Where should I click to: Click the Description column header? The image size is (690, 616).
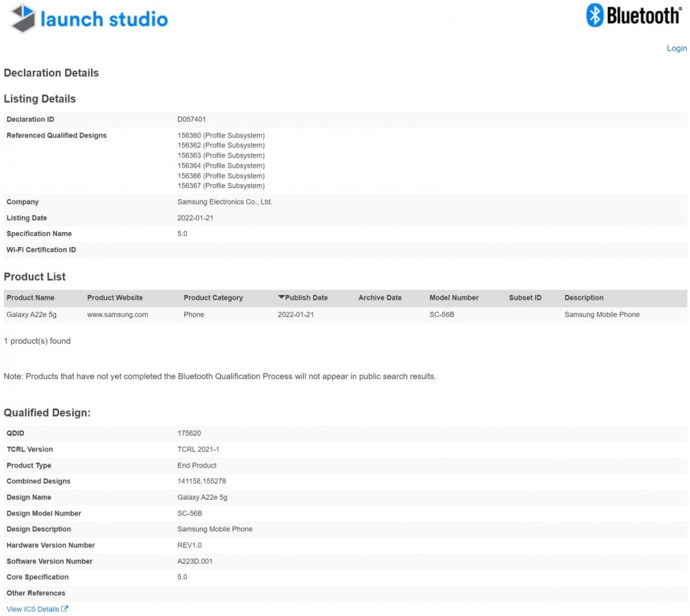584,298
